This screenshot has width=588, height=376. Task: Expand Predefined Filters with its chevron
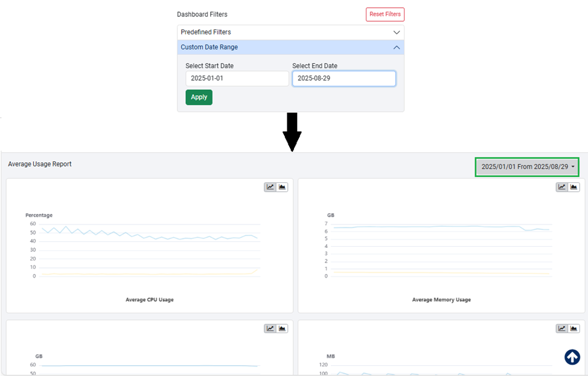point(397,33)
